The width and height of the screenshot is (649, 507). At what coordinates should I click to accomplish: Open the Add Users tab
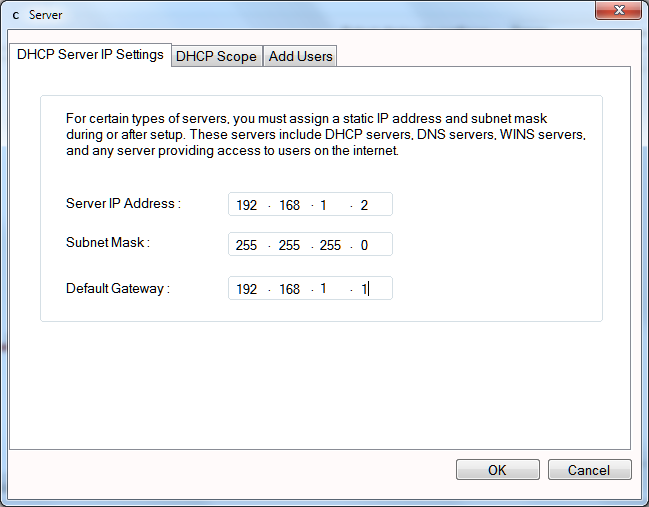(300, 56)
